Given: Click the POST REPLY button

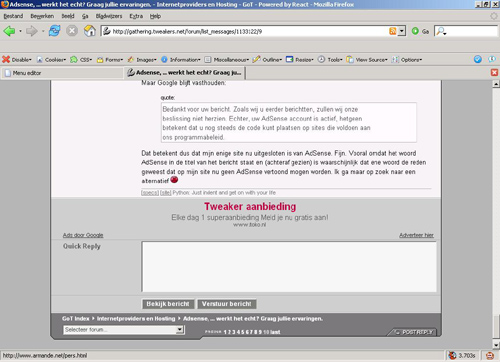Looking at the screenshot, I should (413, 332).
